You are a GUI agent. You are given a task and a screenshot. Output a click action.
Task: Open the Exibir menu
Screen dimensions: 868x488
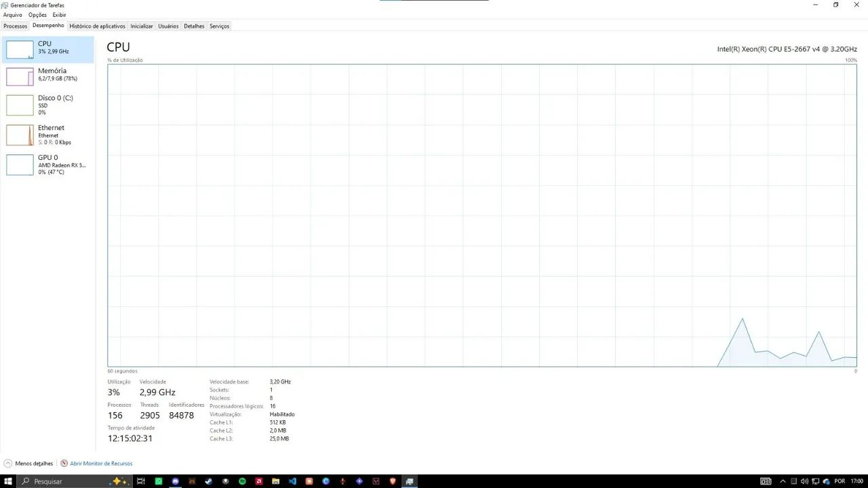60,15
